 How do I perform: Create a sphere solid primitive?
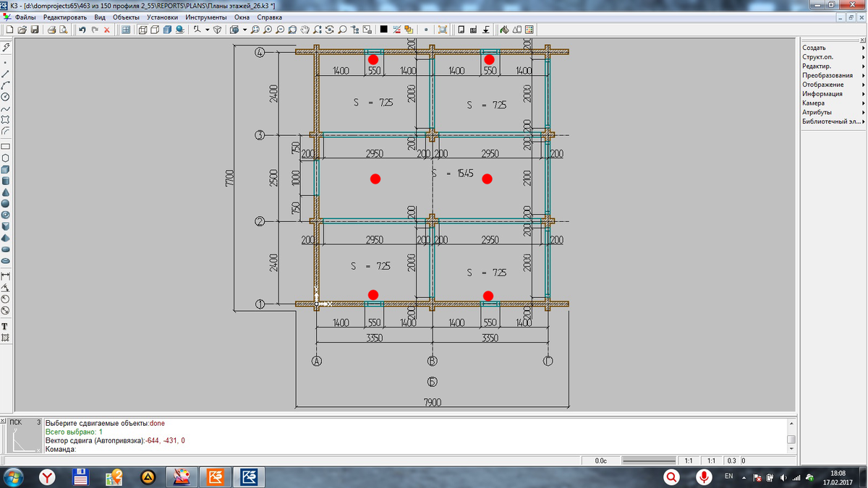(6, 204)
